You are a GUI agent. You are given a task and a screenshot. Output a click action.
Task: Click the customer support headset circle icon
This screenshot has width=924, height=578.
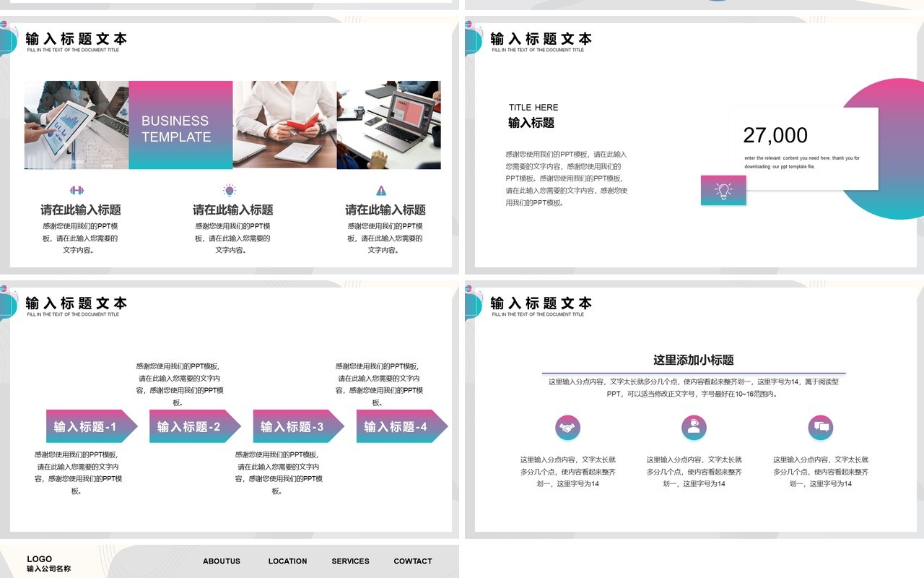point(694,427)
